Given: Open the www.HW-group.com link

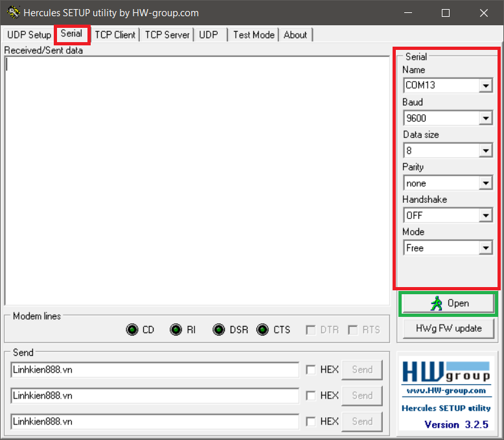Looking at the screenshot, I should pos(446,391).
